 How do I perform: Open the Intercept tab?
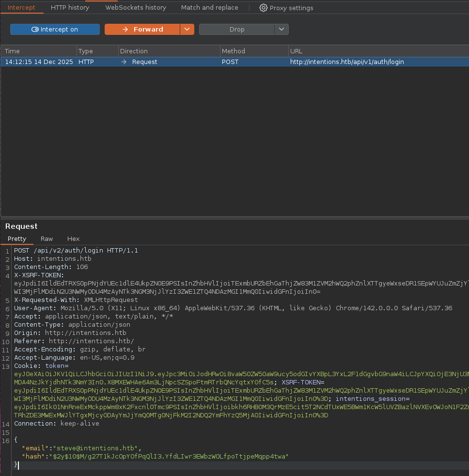[21, 8]
